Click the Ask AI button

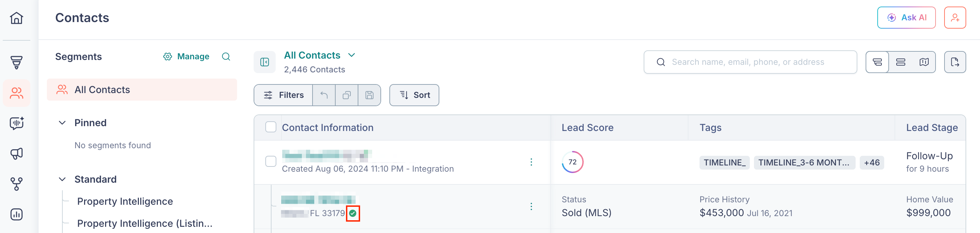(906, 18)
